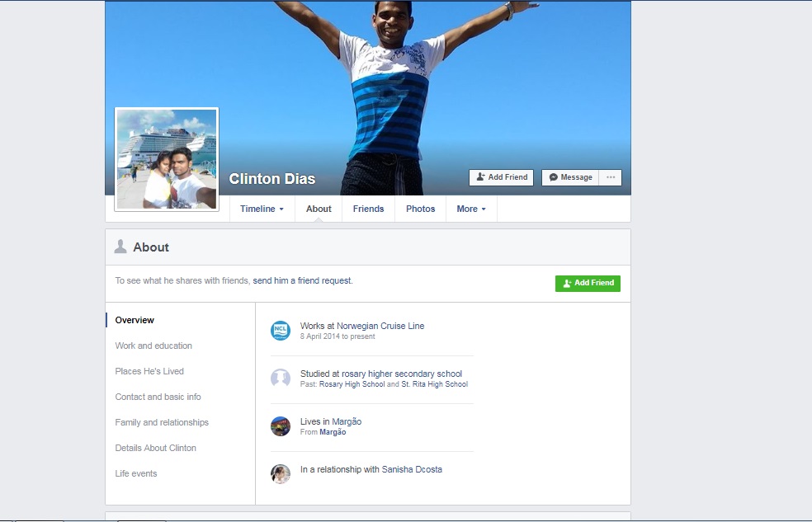Viewport: 812px width, 522px height.
Task: Expand the More dropdown tab
Action: (471, 209)
